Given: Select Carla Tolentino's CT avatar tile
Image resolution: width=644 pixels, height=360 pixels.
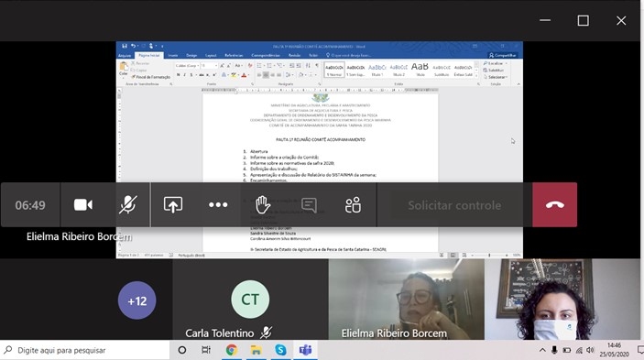Looking at the screenshot, I should coord(250,300).
